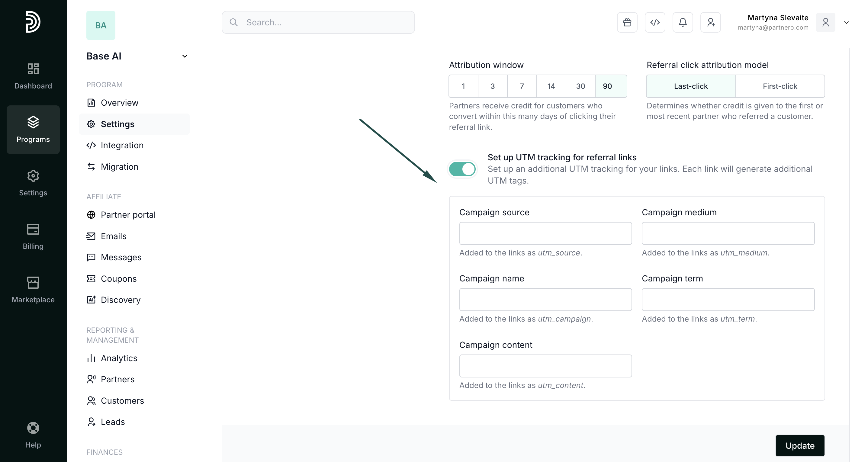Select First-click attribution model
This screenshot has height=462, width=868.
point(780,86)
